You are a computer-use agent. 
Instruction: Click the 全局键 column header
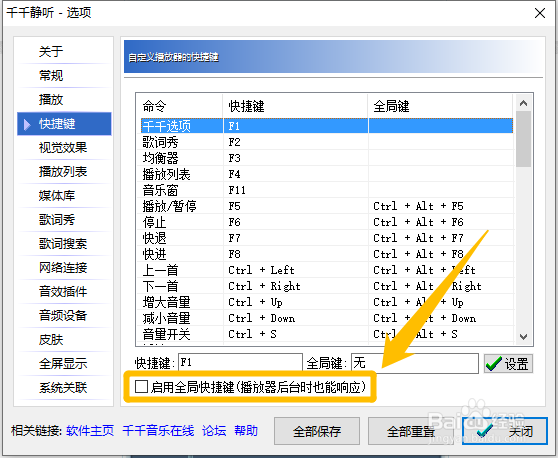coord(441,106)
